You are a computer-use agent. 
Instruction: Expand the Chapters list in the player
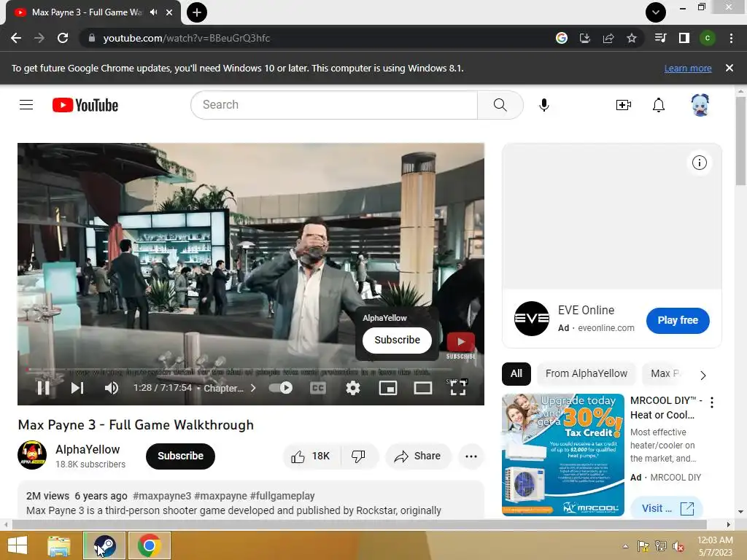pyautogui.click(x=230, y=388)
